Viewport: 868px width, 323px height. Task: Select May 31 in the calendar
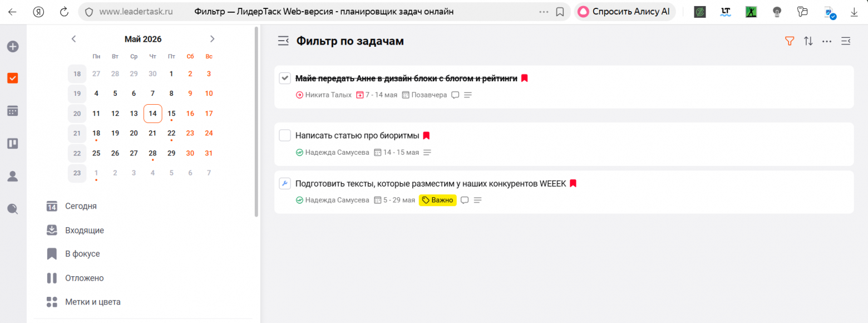(x=209, y=153)
